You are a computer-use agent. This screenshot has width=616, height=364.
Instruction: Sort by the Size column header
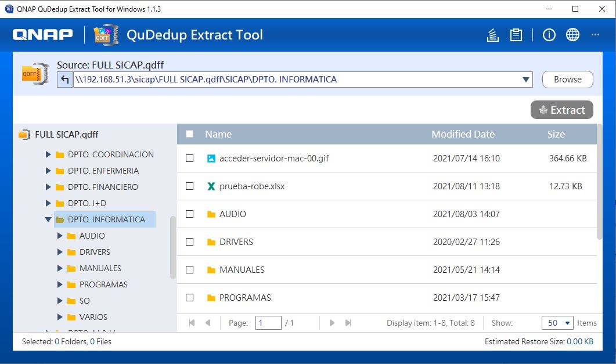coord(556,134)
